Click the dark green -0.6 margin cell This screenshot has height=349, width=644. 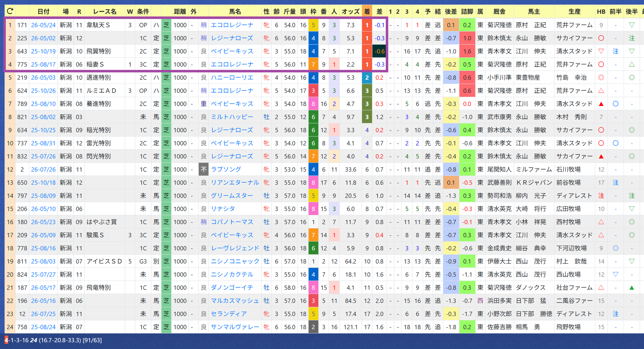tap(379, 51)
